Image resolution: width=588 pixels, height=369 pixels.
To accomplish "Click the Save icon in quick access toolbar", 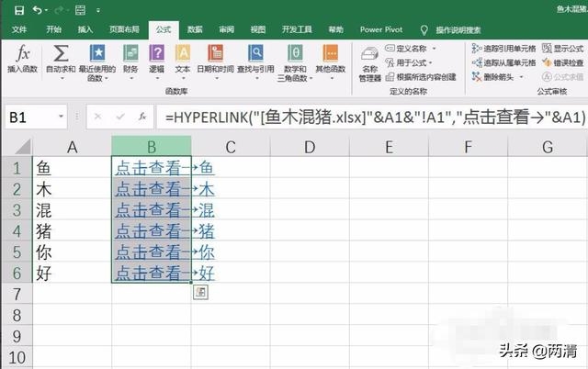I will (17, 10).
